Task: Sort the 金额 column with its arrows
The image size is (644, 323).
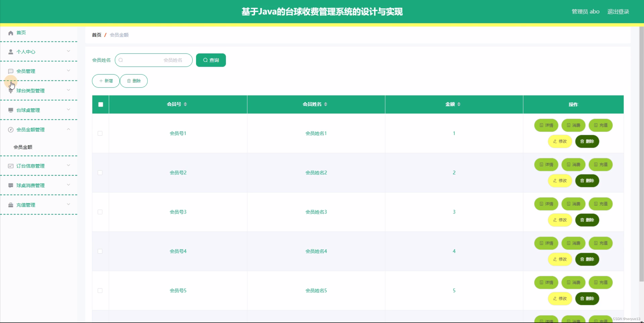Action: [459, 104]
